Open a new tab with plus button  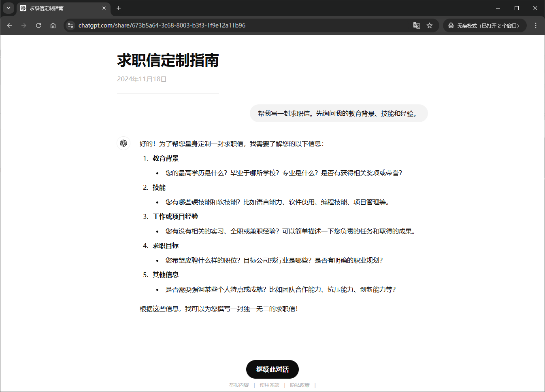pos(119,8)
